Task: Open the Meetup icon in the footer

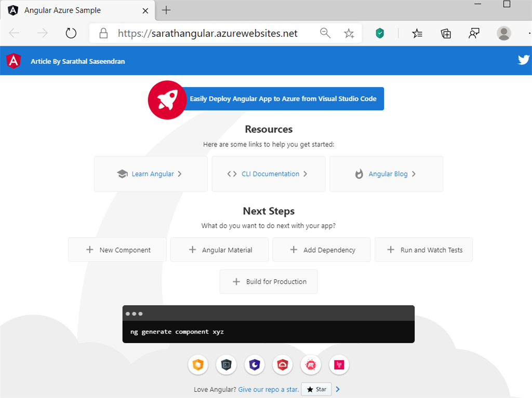Action: click(311, 365)
